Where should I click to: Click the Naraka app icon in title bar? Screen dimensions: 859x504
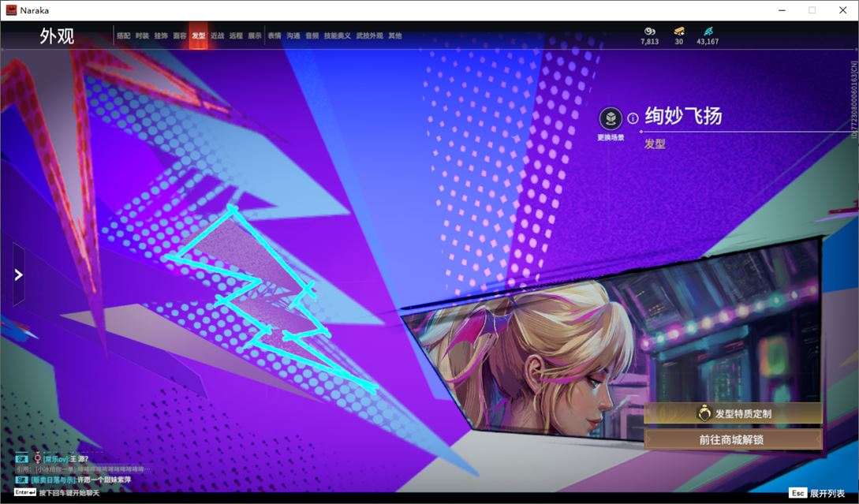pos(11,10)
